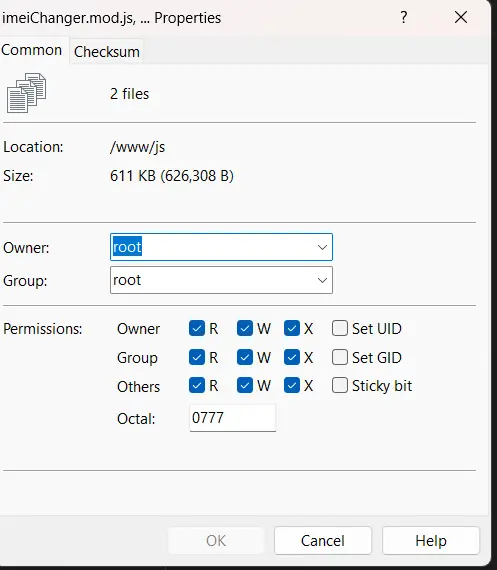Click the Cancel button
497x570 pixels.
pos(323,541)
